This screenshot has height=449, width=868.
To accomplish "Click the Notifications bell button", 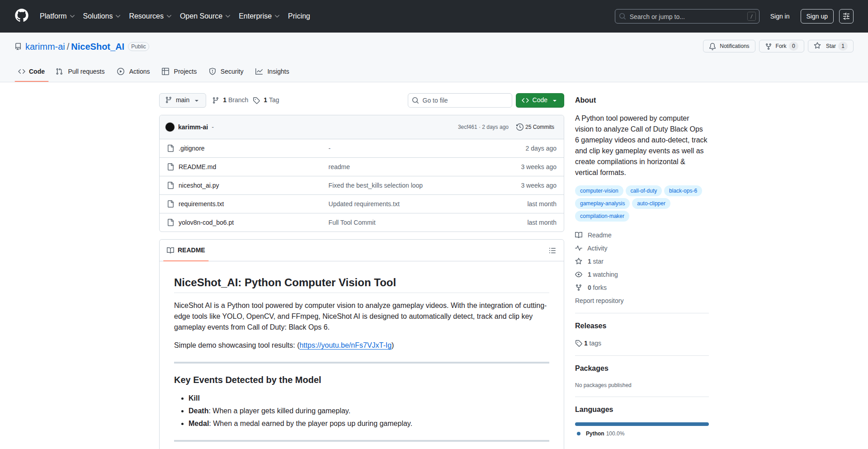I will [729, 46].
